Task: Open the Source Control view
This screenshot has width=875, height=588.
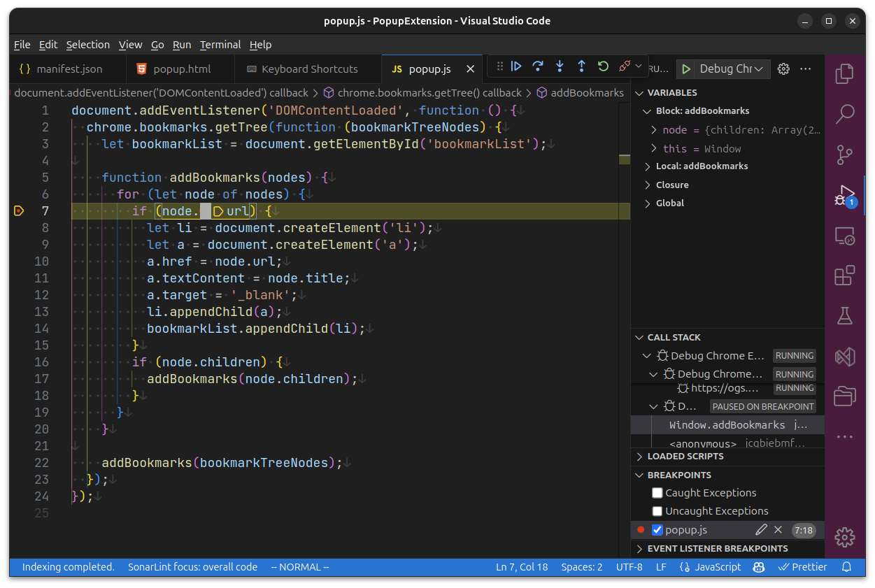Action: 845,154
